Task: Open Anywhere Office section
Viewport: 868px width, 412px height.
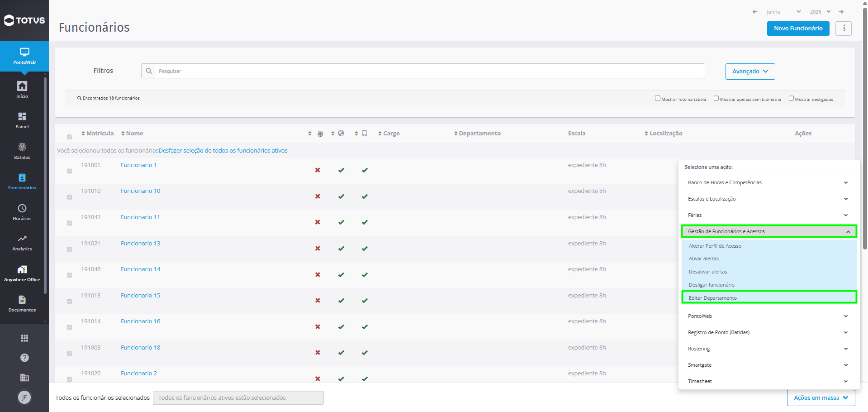Action: [22, 273]
